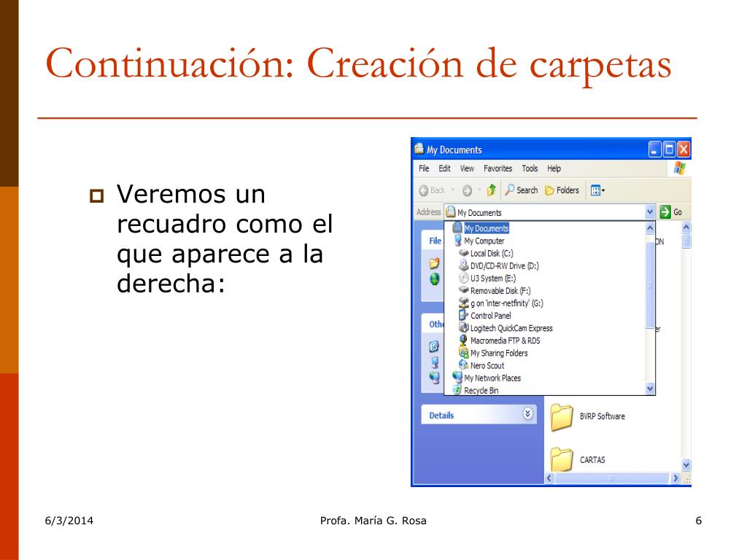
Task: Open the File menu
Action: tap(424, 168)
